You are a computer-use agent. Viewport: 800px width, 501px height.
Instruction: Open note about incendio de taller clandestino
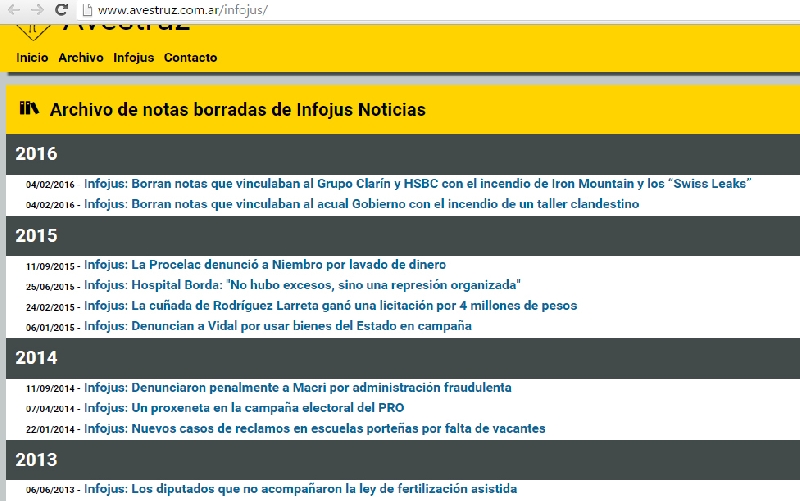click(x=361, y=204)
